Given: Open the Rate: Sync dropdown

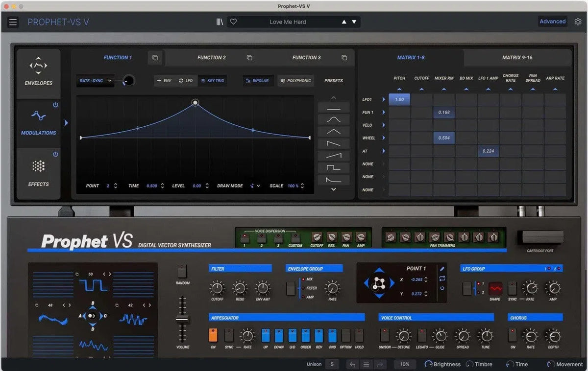Looking at the screenshot, I should tap(95, 81).
